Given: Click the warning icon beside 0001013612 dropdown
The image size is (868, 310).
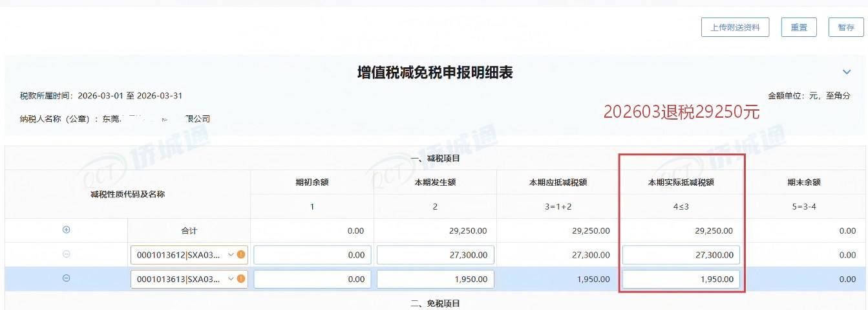Looking at the screenshot, I should pyautogui.click(x=241, y=255).
